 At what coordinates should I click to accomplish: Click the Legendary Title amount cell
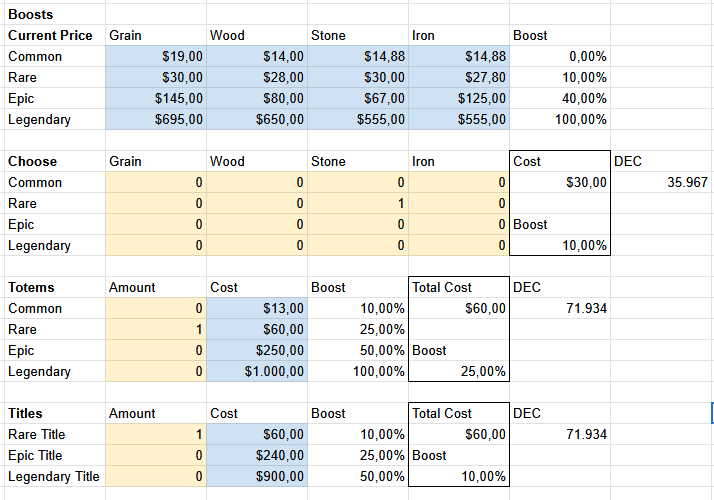(x=156, y=477)
